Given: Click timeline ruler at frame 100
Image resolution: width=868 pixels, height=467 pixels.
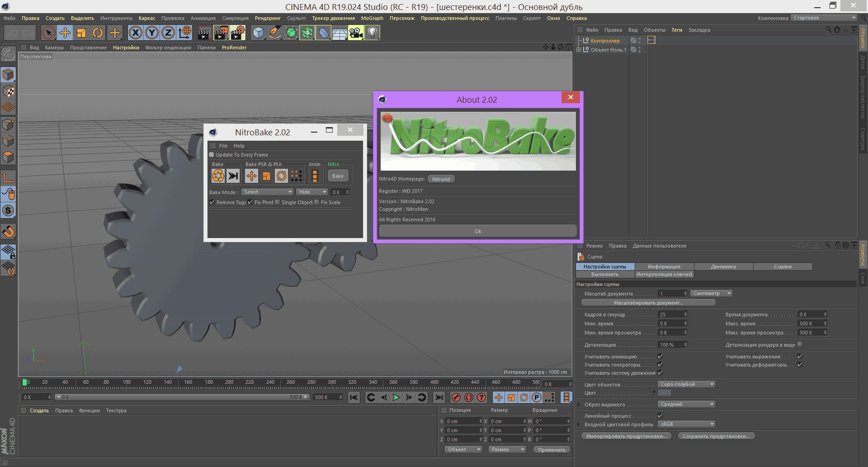Looking at the screenshot, I should click(x=127, y=382).
